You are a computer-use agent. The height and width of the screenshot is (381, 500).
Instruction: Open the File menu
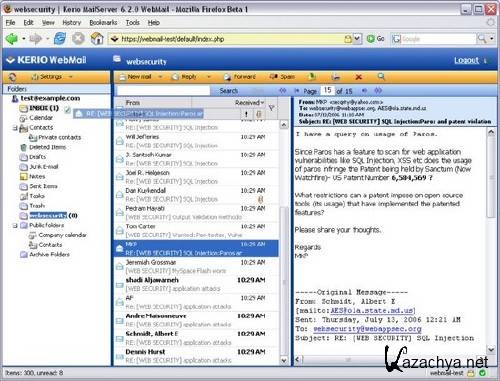10,22
